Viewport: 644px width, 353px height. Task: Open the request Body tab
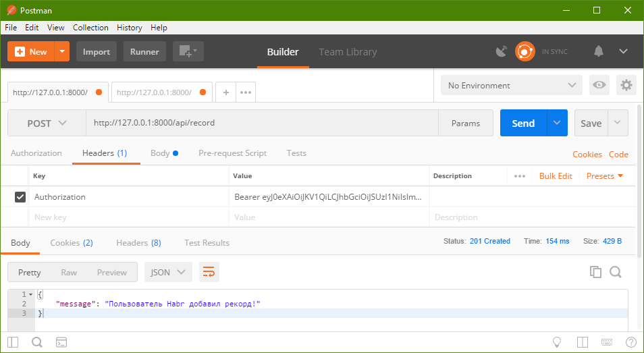164,153
